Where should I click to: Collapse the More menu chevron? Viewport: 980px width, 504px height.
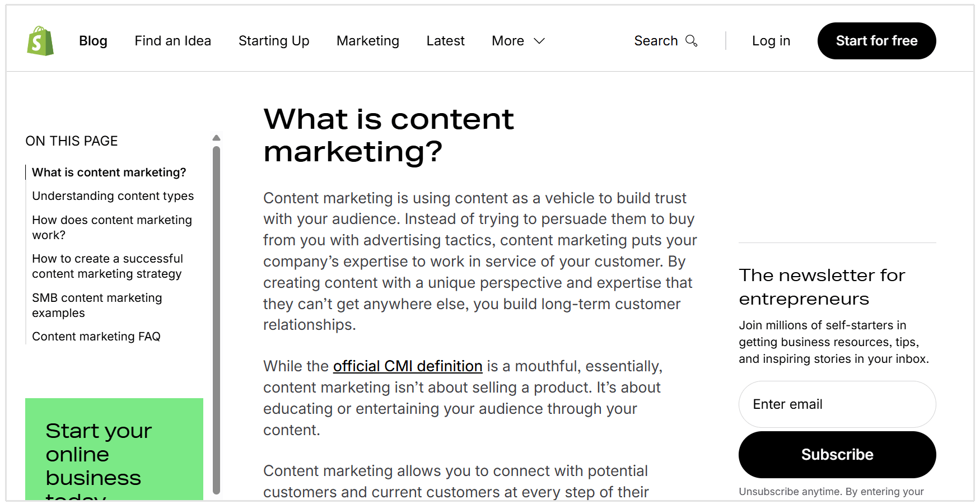tap(539, 41)
